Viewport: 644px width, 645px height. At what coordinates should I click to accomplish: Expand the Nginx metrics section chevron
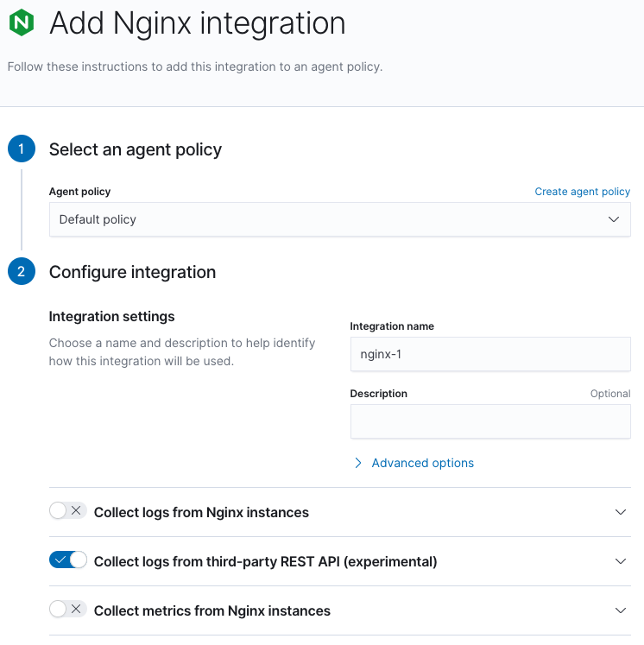pyautogui.click(x=620, y=610)
